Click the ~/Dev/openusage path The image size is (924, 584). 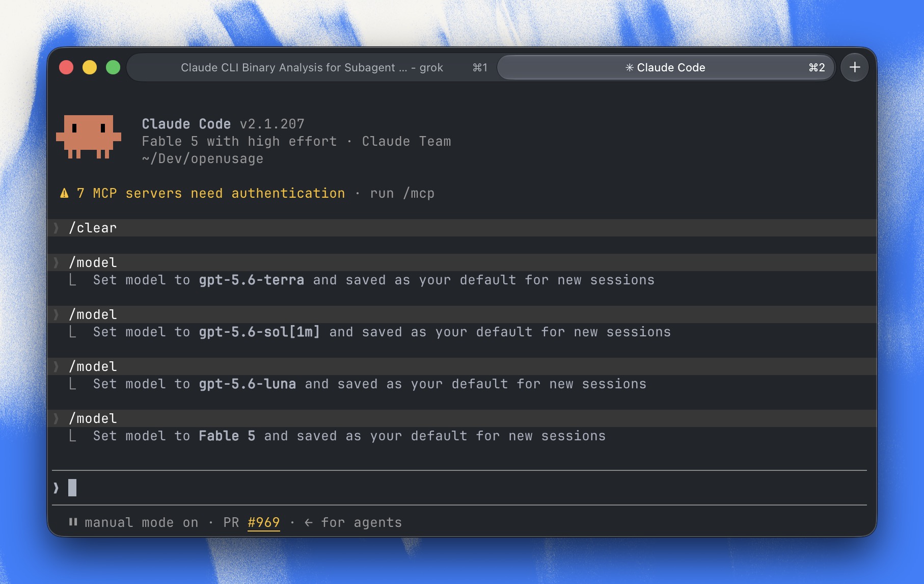(x=203, y=158)
